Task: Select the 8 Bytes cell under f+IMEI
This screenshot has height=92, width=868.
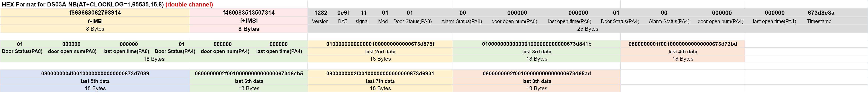Action: tap(95, 29)
